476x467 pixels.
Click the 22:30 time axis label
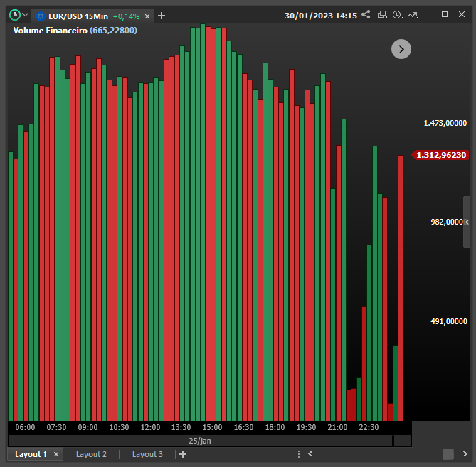(369, 428)
